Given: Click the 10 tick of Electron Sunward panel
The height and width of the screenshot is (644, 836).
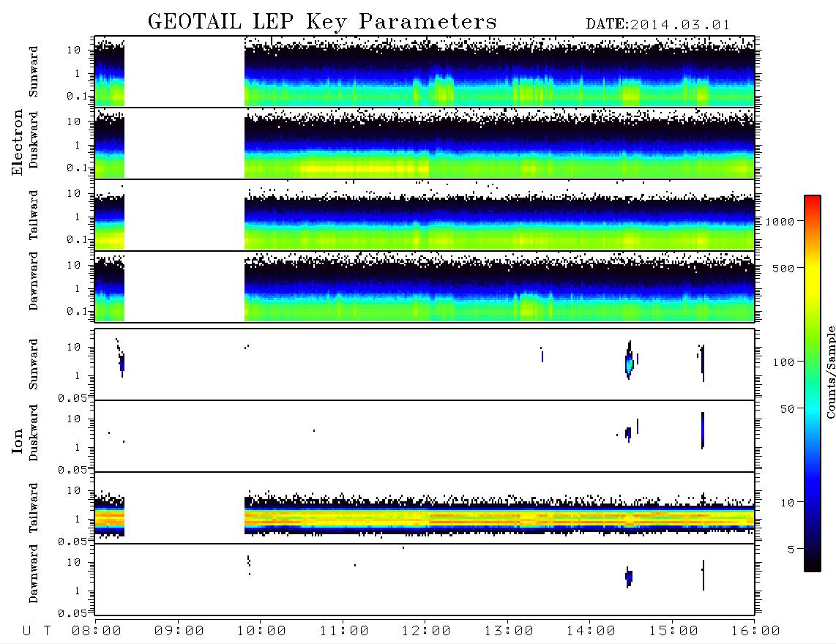Looking at the screenshot, I should pos(74,50).
